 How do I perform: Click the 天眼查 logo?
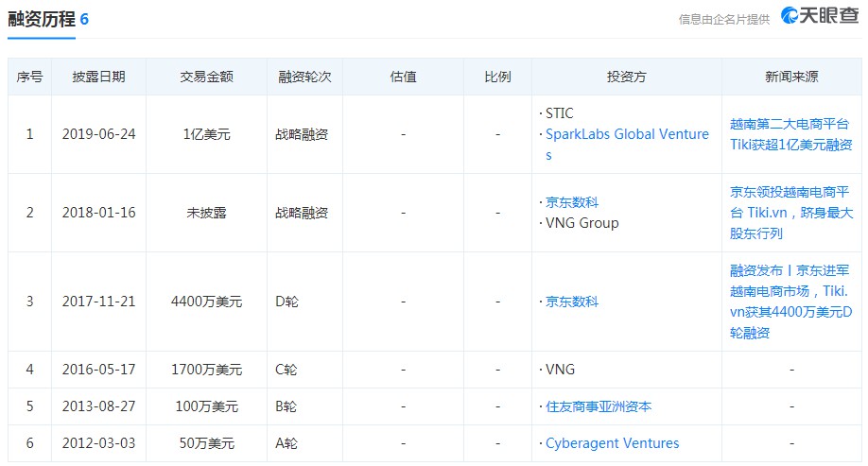click(x=820, y=15)
